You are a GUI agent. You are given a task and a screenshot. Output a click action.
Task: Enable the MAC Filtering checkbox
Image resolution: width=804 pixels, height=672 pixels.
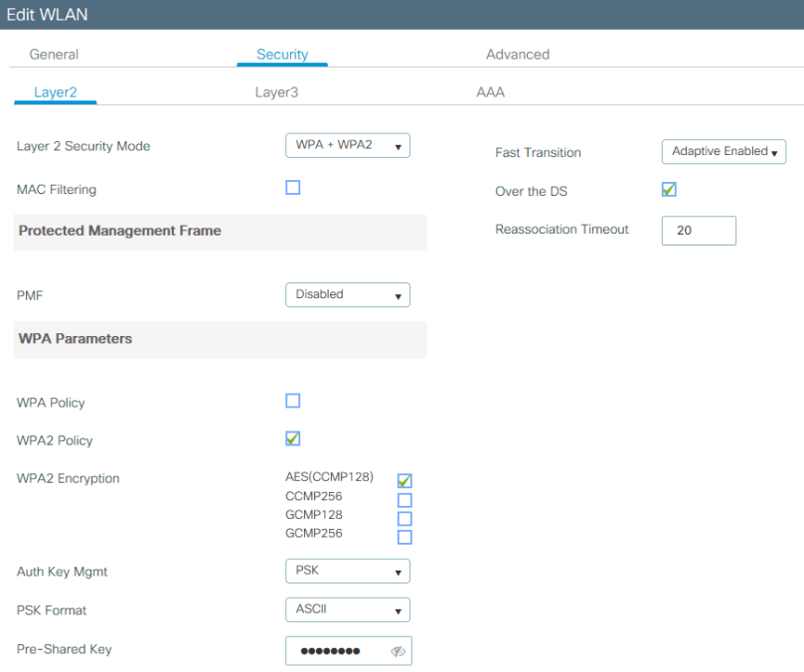tap(293, 188)
